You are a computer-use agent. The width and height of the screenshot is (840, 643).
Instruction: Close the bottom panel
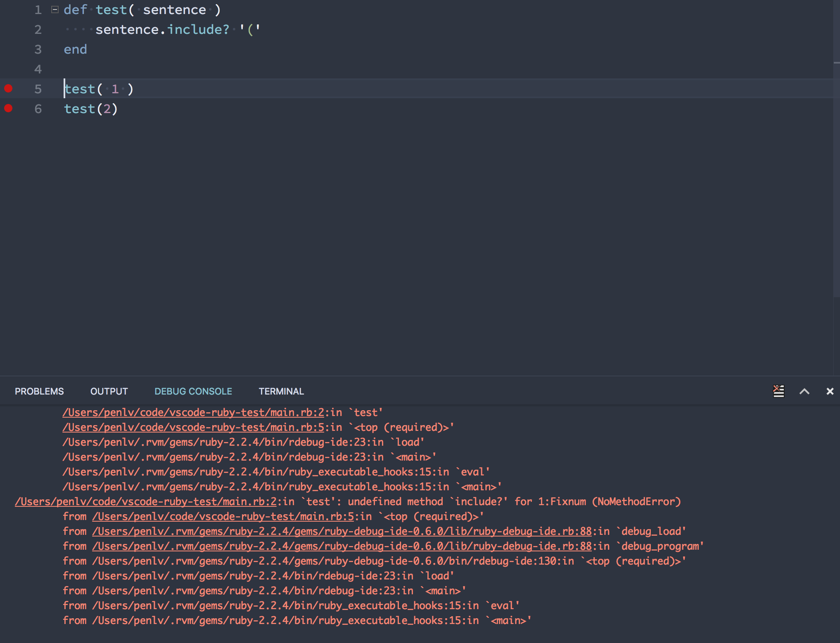pyautogui.click(x=830, y=391)
